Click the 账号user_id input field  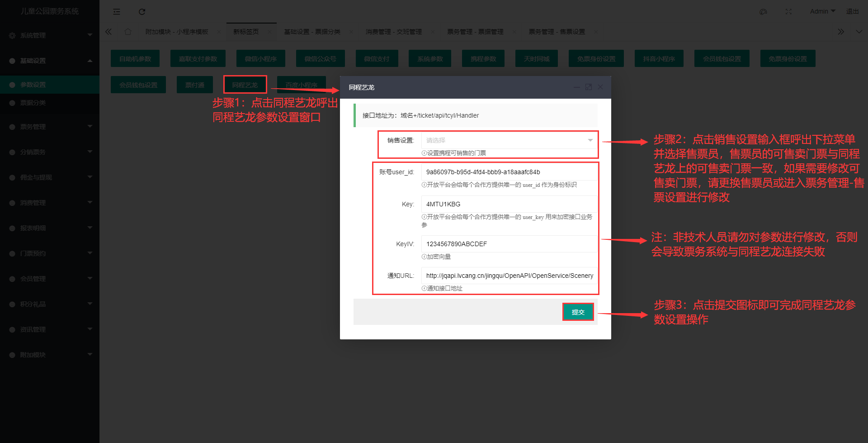pos(509,172)
